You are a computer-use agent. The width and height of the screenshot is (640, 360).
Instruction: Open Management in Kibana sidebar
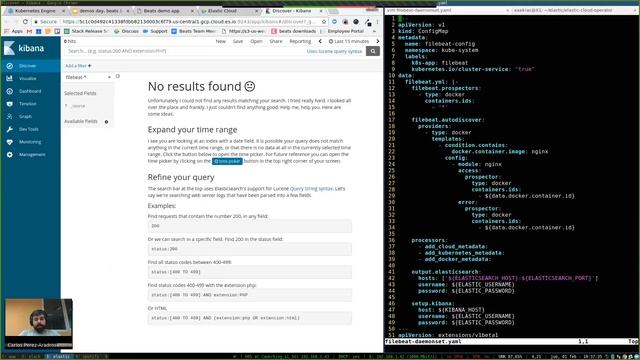(30, 154)
